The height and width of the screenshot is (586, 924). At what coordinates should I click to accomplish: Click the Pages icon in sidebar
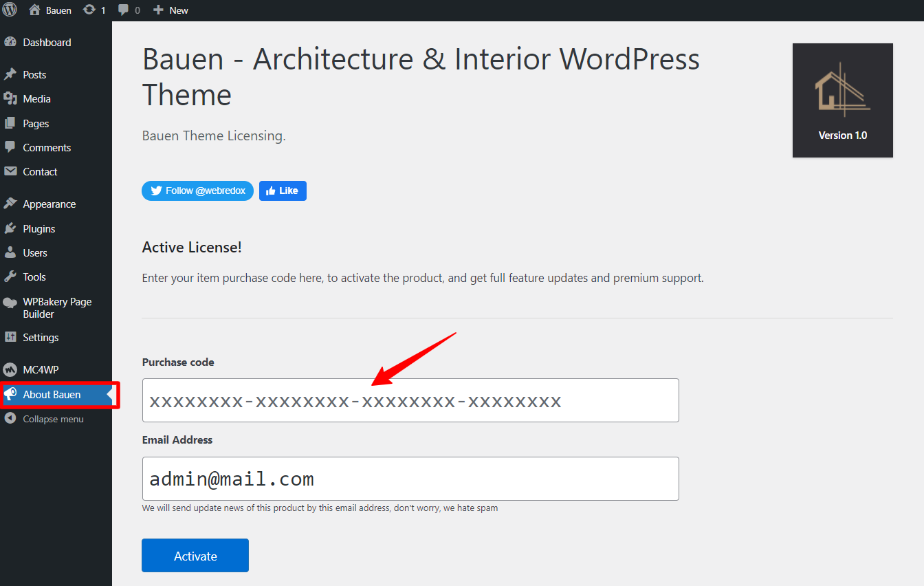click(10, 123)
